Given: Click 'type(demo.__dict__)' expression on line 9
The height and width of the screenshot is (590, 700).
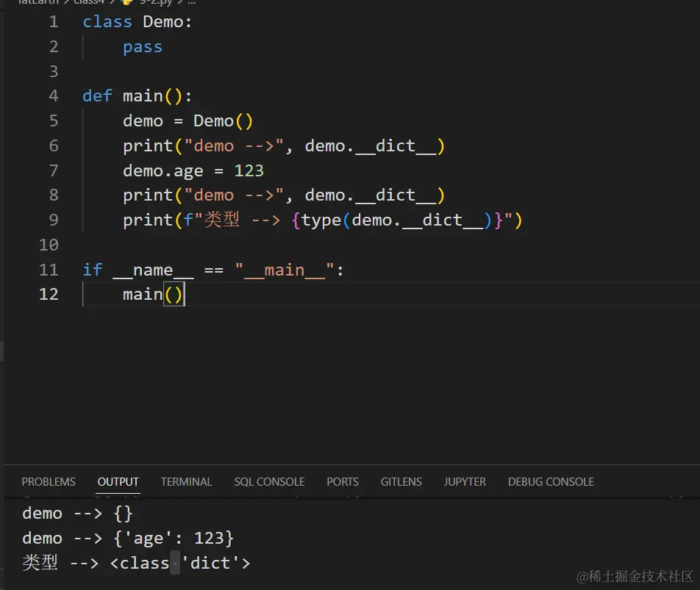Looking at the screenshot, I should 396,220.
